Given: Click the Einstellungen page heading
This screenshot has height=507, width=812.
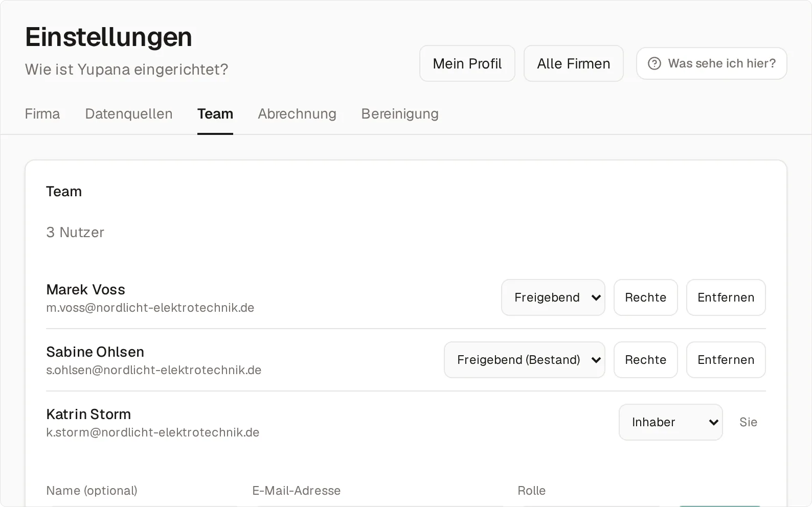Looking at the screenshot, I should point(108,37).
